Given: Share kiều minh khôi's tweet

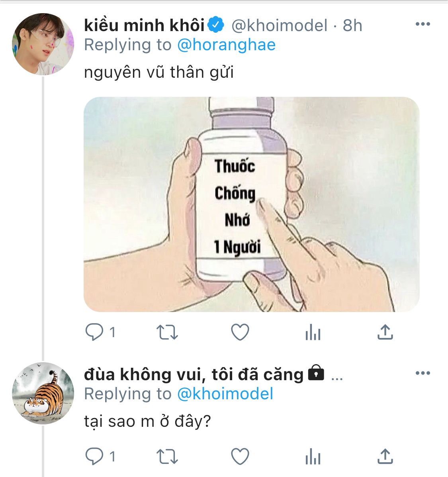Looking at the screenshot, I should pos(385,332).
